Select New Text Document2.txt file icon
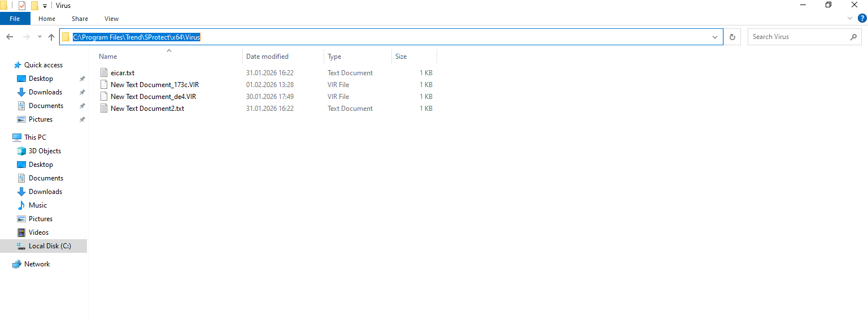This screenshot has width=868, height=319. click(103, 109)
